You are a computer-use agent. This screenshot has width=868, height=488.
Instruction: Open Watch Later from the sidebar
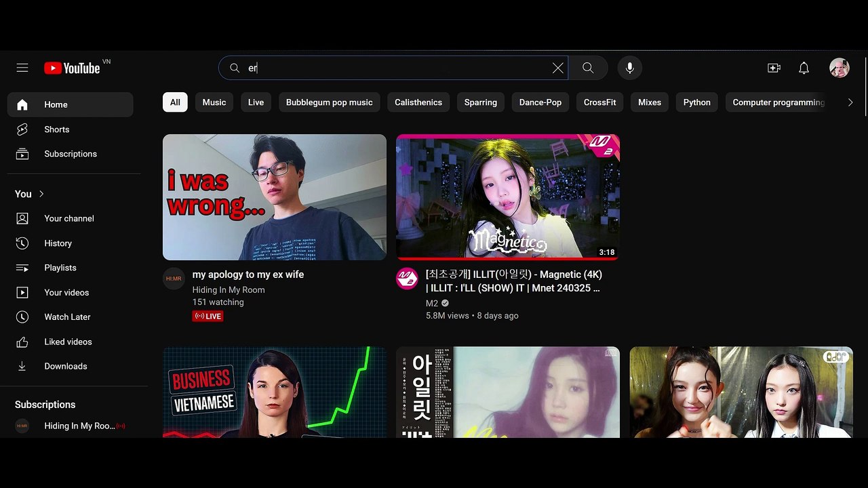pyautogui.click(x=71, y=317)
